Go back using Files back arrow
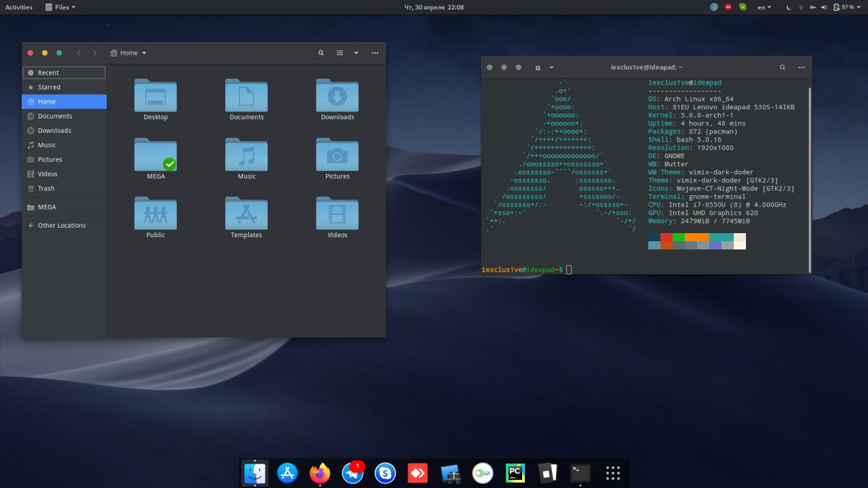This screenshot has height=488, width=868. [x=79, y=53]
